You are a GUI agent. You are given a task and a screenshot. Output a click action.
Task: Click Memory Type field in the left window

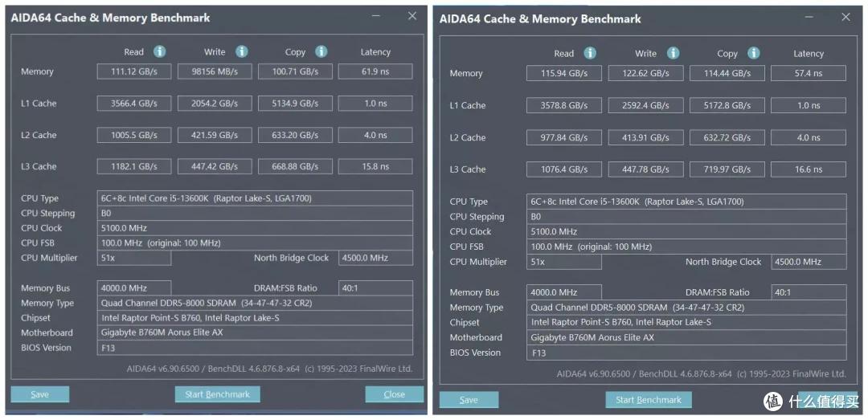pos(255,303)
